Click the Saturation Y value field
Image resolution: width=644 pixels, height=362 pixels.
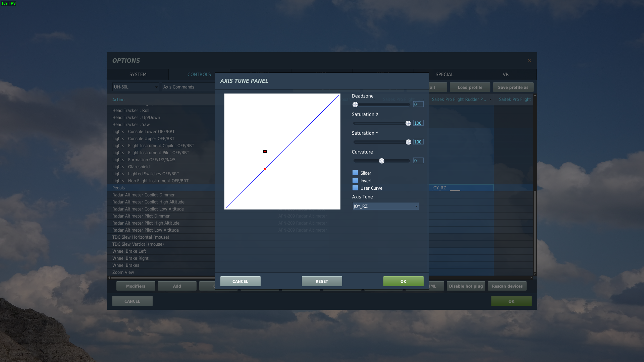point(418,142)
